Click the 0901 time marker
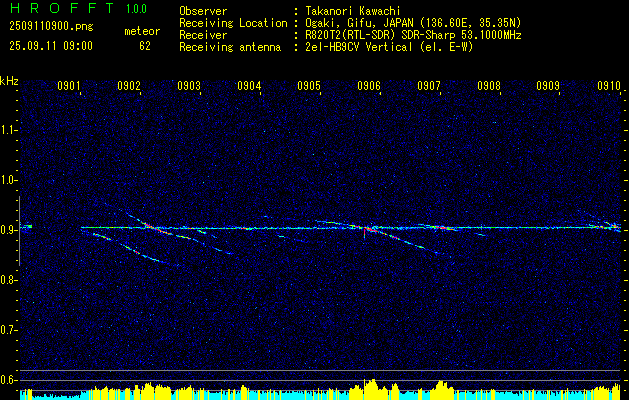The height and width of the screenshot is (400, 629). [69, 85]
